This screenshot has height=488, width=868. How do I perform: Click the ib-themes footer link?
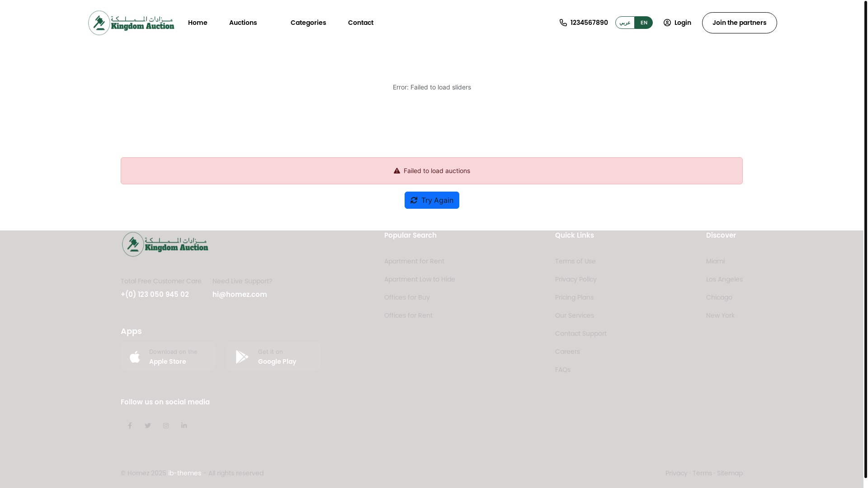(x=184, y=473)
